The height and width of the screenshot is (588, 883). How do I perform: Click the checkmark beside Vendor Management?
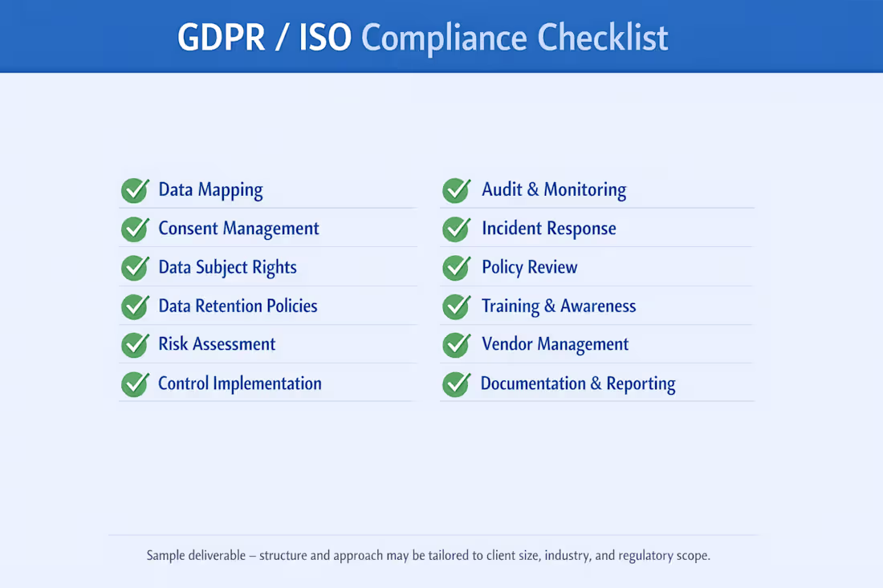456,345
